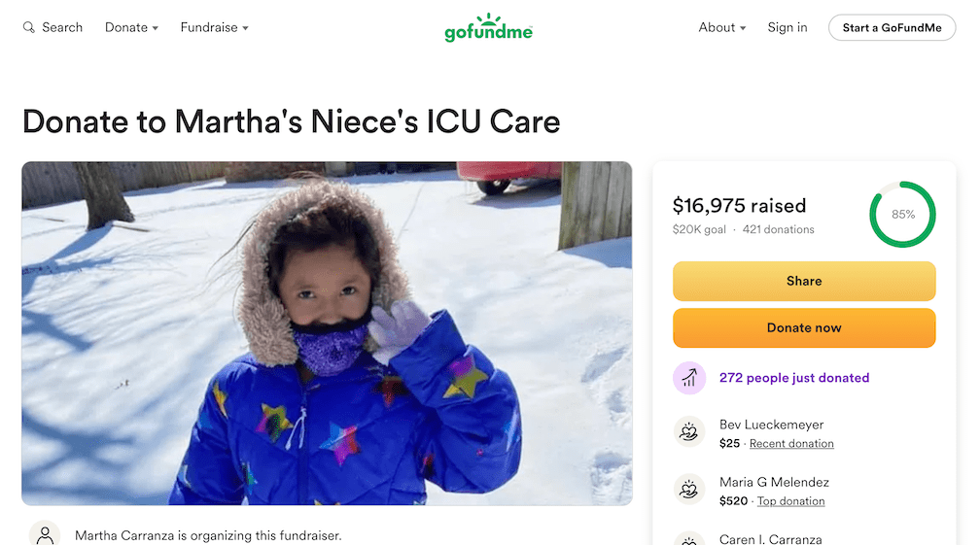Expand the Fundraise dropdown menu
This screenshot has width=980, height=545.
coord(214,28)
